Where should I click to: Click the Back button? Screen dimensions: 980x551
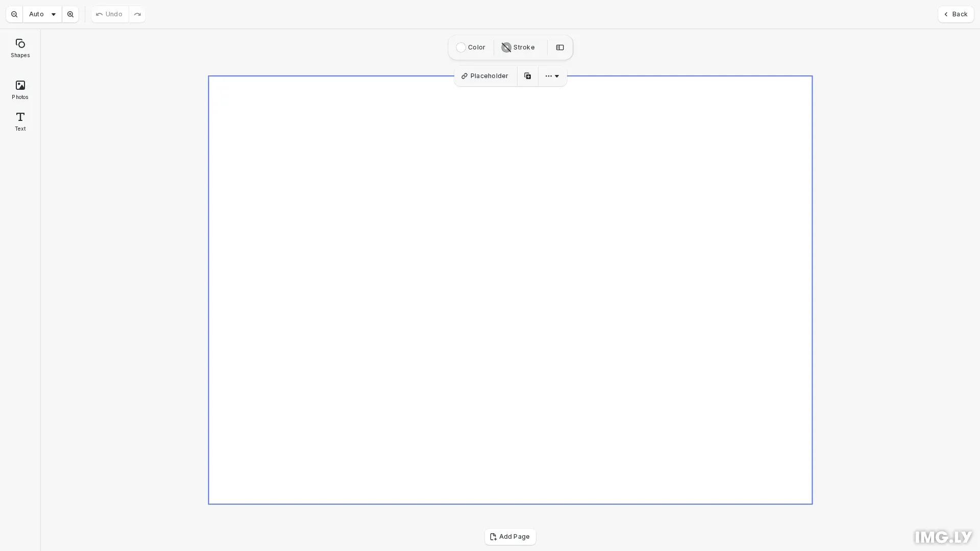955,14
